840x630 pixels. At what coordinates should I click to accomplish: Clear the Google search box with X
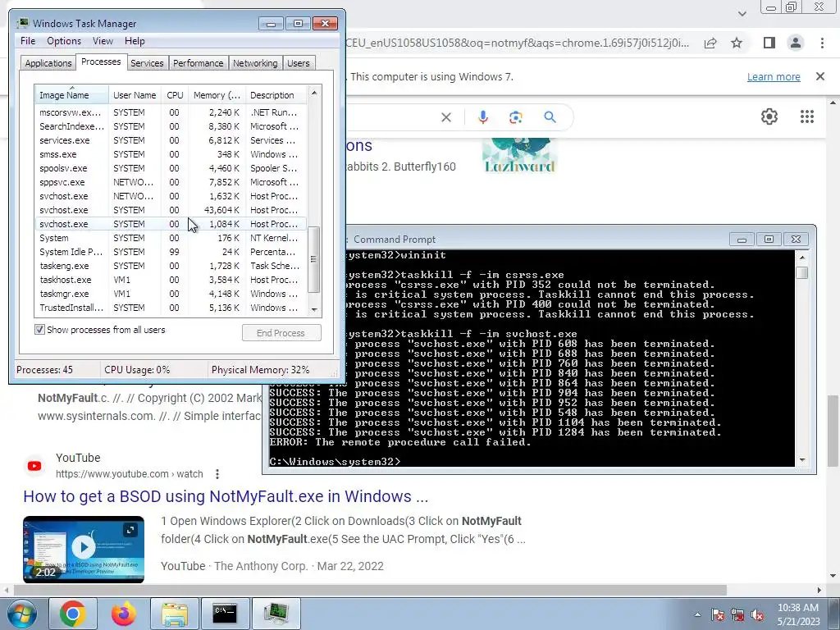[445, 117]
